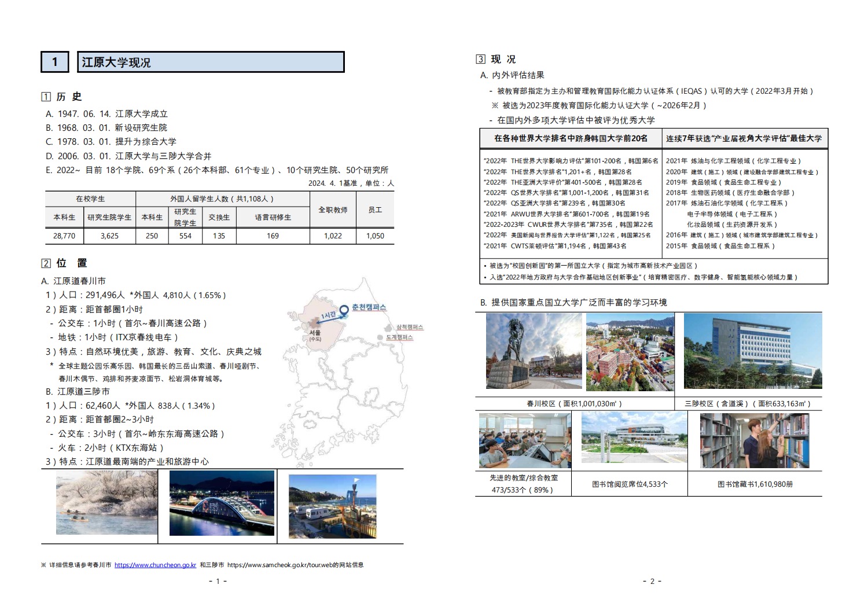Click the 28,770 undergraduate count table cell

tap(64, 236)
